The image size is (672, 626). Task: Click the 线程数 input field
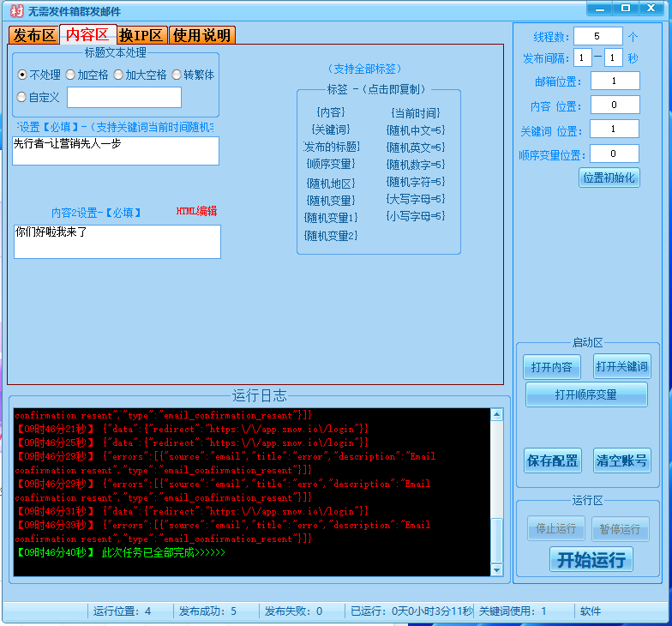click(x=597, y=36)
